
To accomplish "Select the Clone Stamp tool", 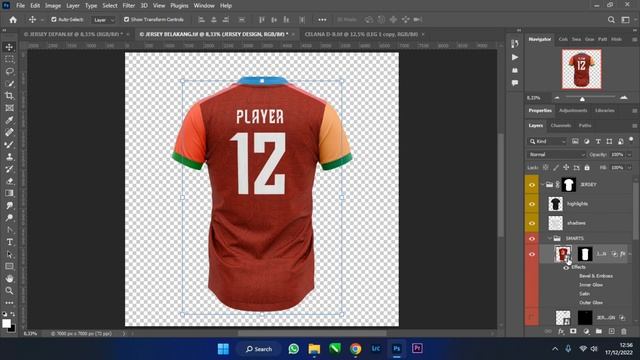I will tap(9, 157).
